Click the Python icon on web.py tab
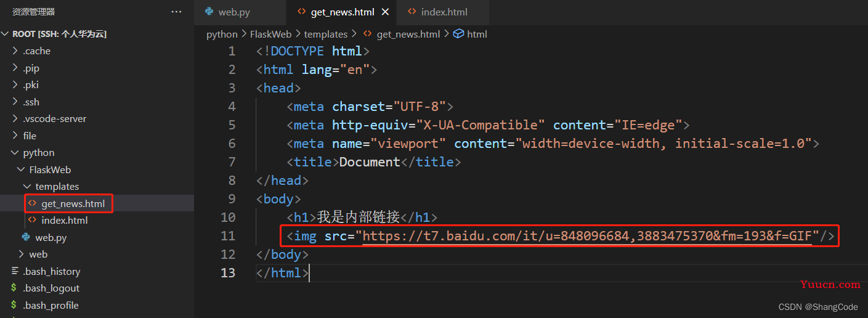 [x=209, y=12]
